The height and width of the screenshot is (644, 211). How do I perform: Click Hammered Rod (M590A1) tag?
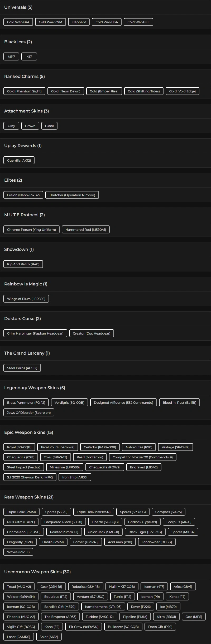86,229
